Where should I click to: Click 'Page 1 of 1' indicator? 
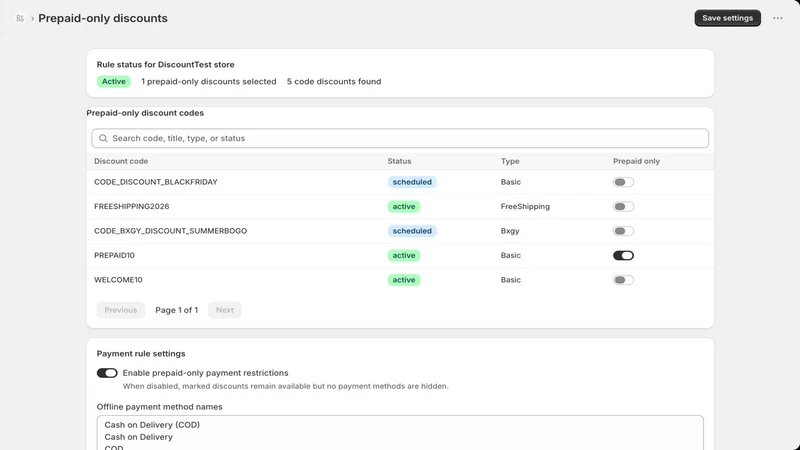pyautogui.click(x=177, y=310)
